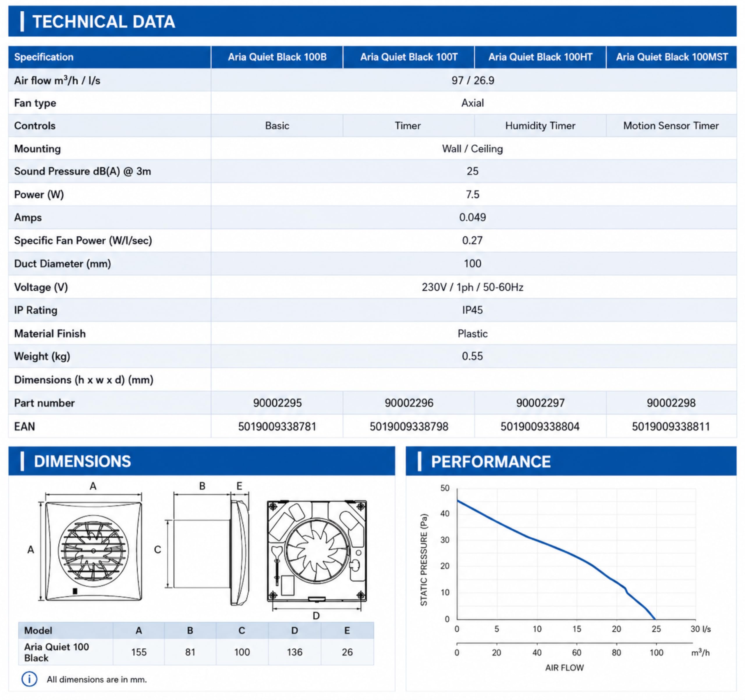Click the DIMENSIONS section heading
This screenshot has width=745, height=700.
pyautogui.click(x=82, y=461)
